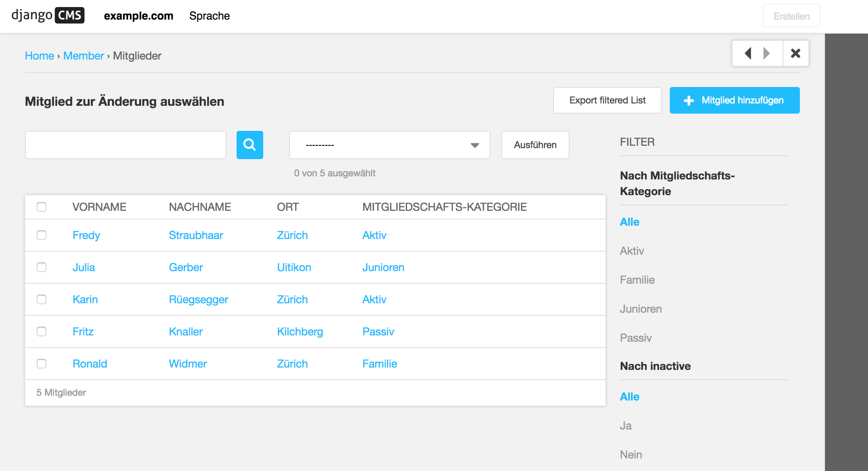Screen dimensions: 868x471
Task: Filter category by Aktiv in sidebar
Action: pyautogui.click(x=632, y=251)
